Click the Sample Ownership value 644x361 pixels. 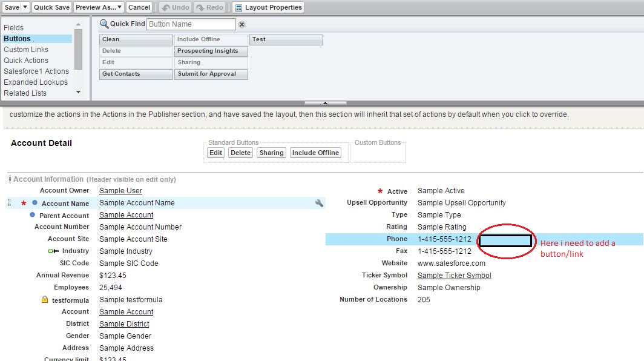(x=449, y=287)
